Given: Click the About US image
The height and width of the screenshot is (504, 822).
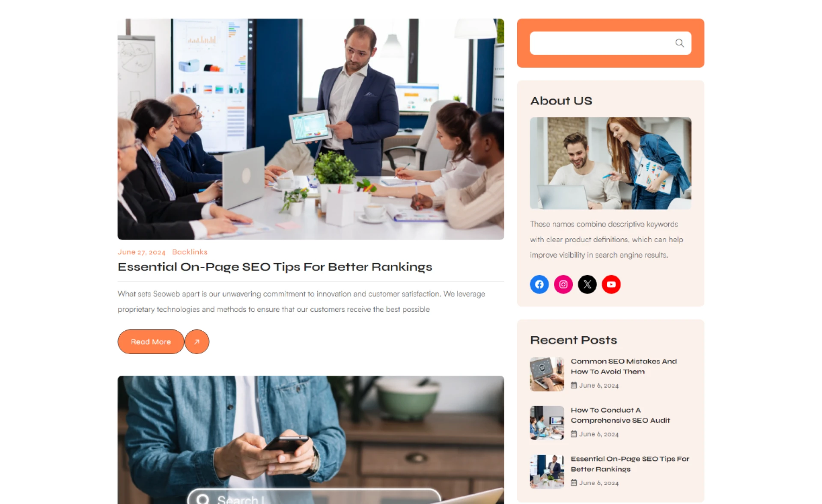Looking at the screenshot, I should click(x=611, y=163).
